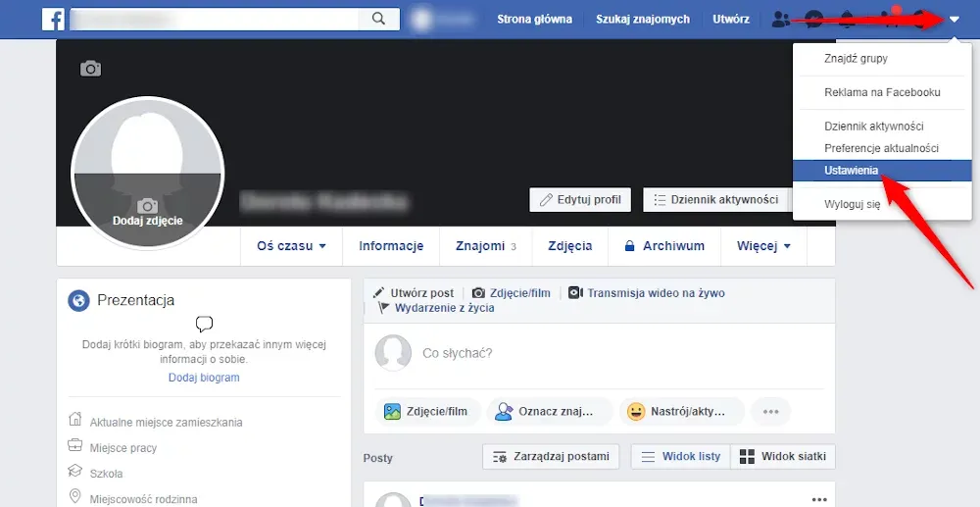Click the top-right account dropdown arrow
This screenshot has height=507, width=980.
pyautogui.click(x=955, y=20)
